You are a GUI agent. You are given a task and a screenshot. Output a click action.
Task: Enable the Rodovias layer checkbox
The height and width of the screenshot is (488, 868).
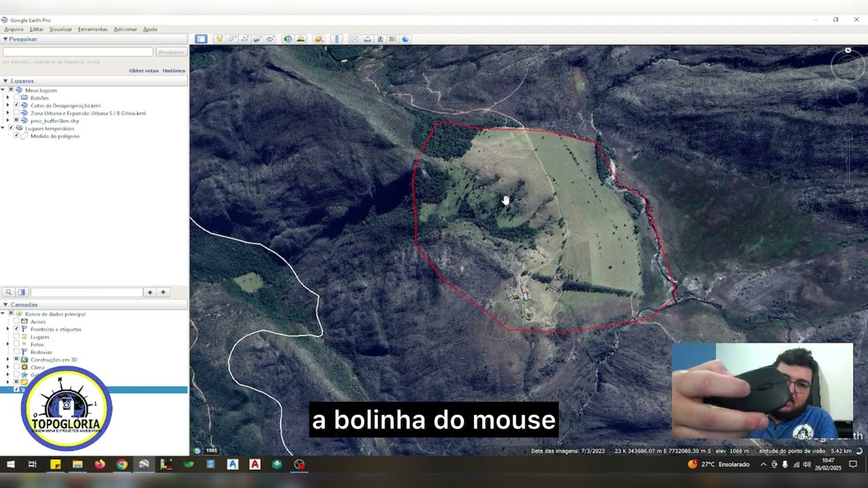16,352
